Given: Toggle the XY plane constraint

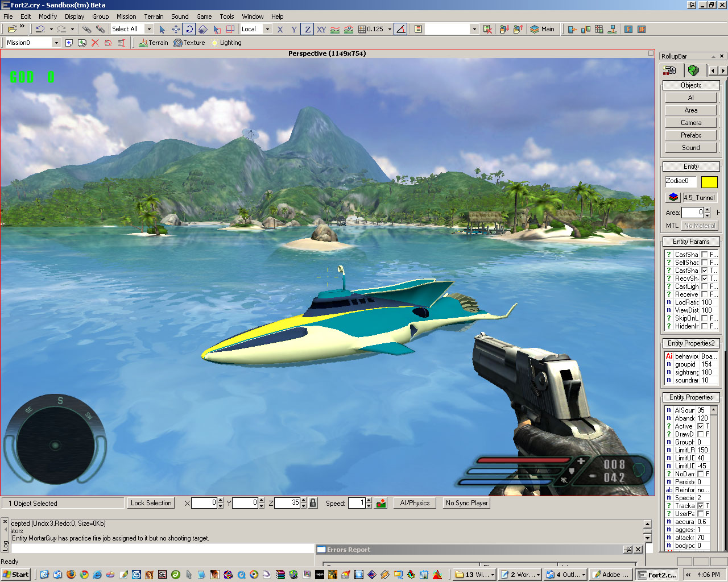Looking at the screenshot, I should point(321,29).
